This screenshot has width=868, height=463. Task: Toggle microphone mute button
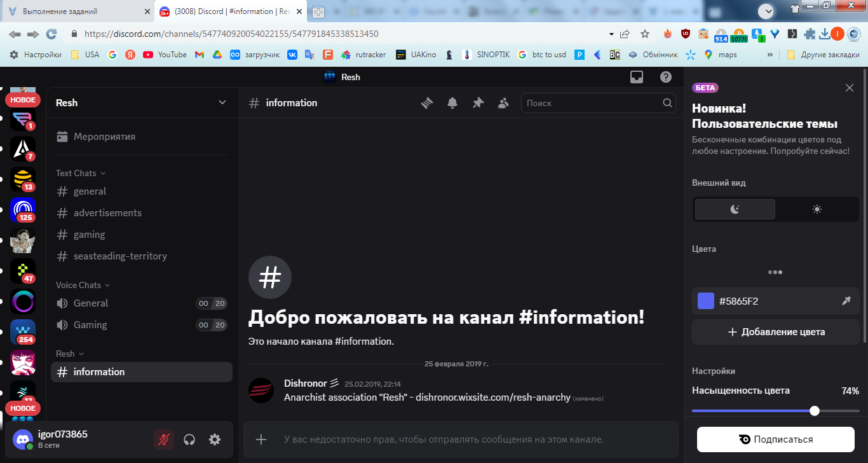click(164, 439)
